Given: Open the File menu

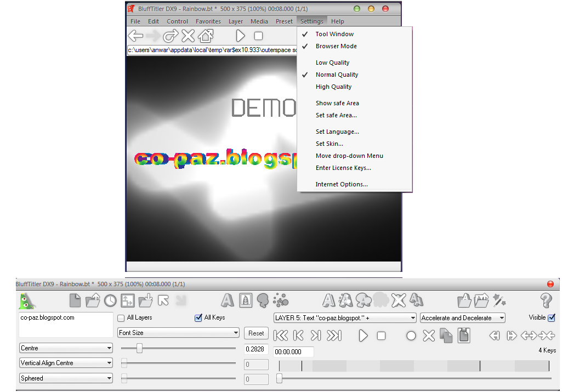Looking at the screenshot, I should (135, 21).
